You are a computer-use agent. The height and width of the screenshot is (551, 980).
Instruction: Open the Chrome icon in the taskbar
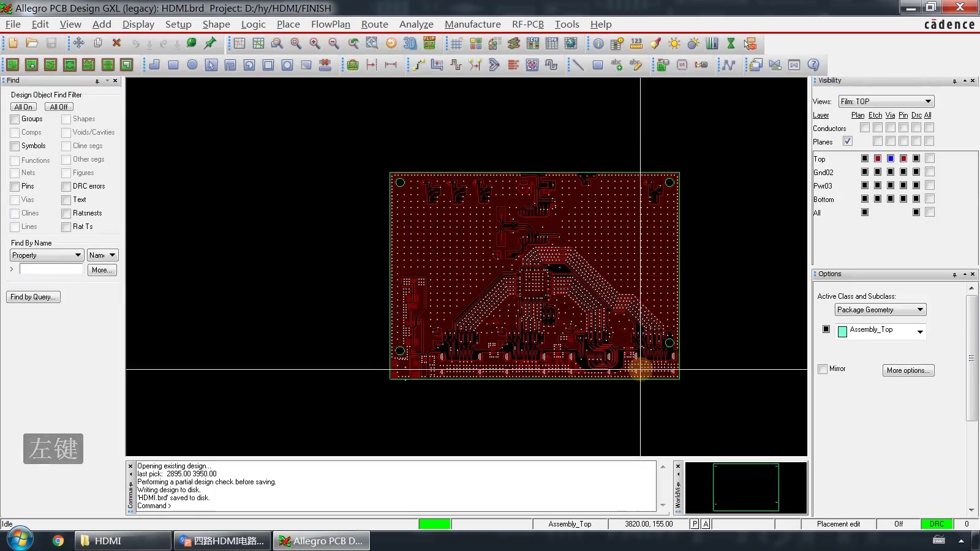click(58, 541)
